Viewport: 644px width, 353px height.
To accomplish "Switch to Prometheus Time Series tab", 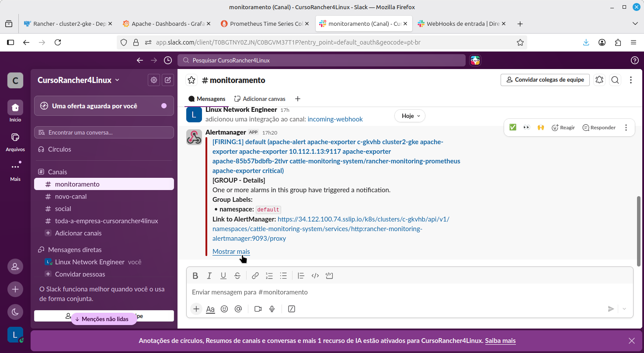I will tap(265, 24).
